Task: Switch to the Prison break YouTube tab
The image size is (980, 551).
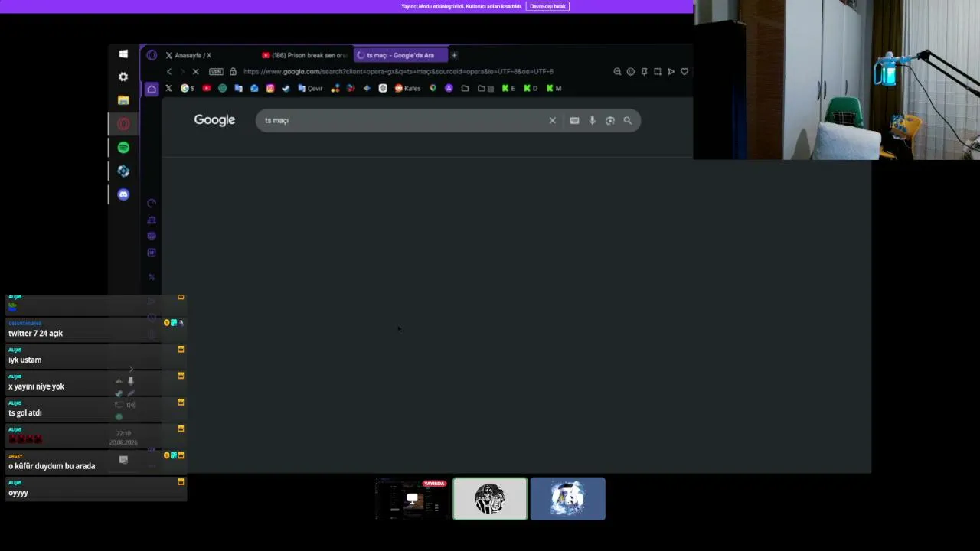Action: click(x=304, y=55)
